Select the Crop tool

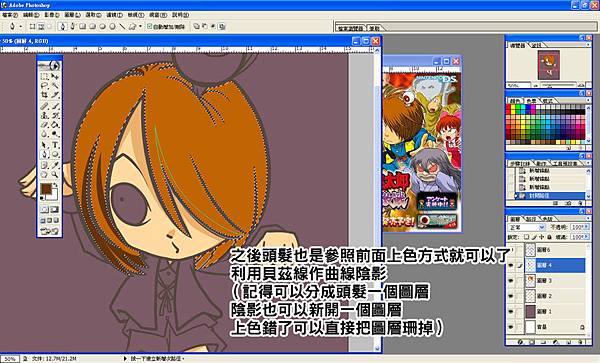click(44, 95)
